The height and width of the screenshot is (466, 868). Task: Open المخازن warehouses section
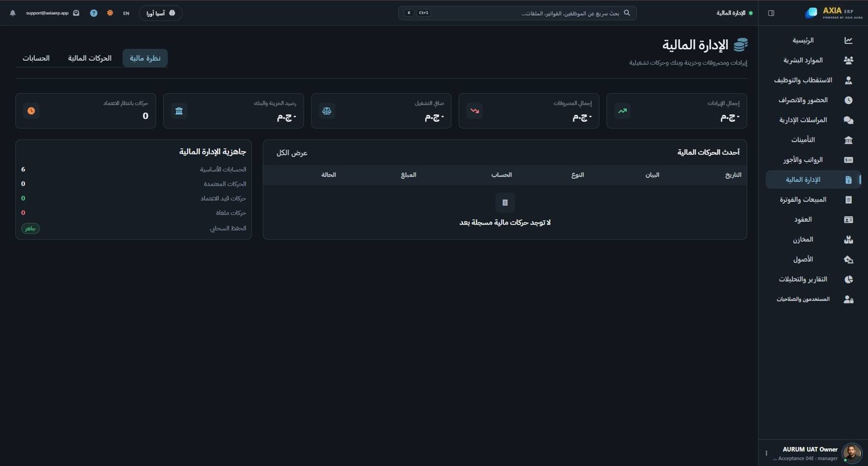pyautogui.click(x=813, y=239)
